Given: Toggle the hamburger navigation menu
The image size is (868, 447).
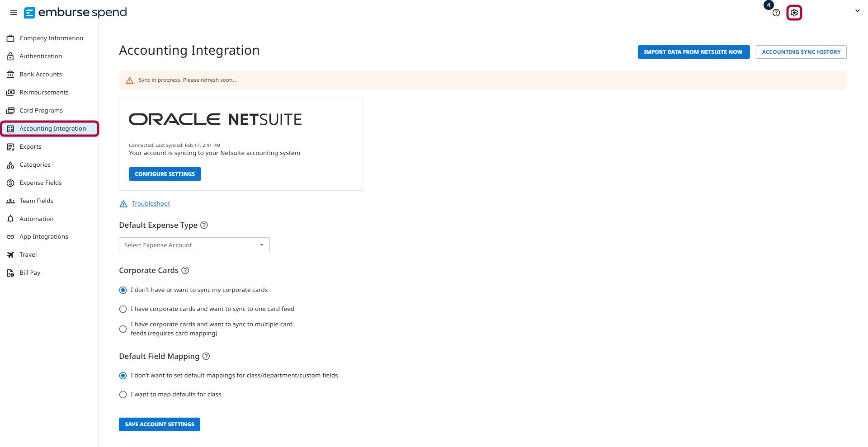Looking at the screenshot, I should click(x=13, y=13).
